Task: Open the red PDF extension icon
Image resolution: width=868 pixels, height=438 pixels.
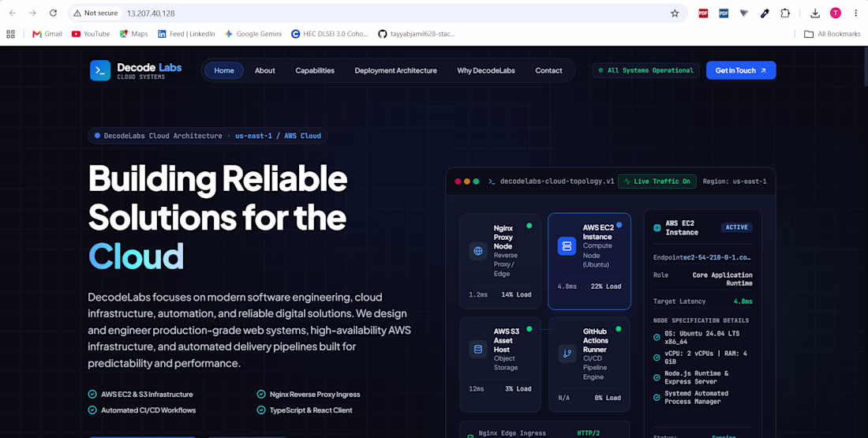Action: point(703,13)
